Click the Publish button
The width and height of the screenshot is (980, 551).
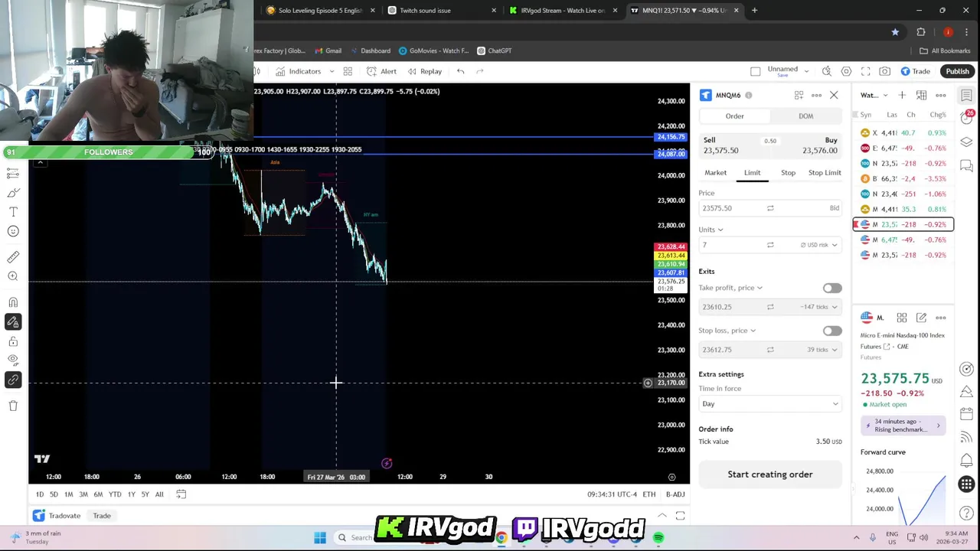[x=957, y=71]
